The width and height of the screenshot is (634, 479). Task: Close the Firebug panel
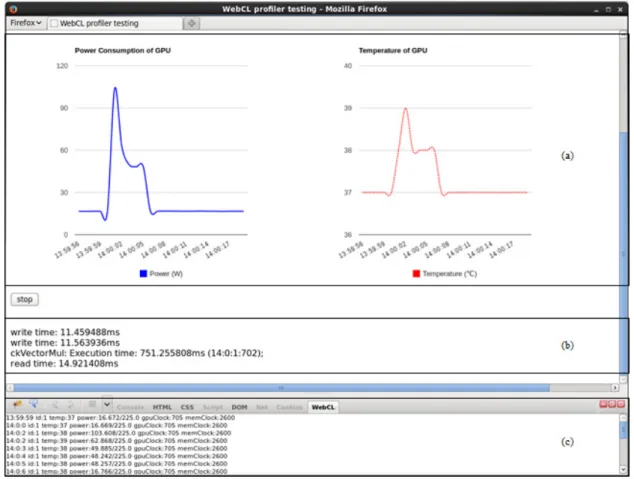point(621,404)
